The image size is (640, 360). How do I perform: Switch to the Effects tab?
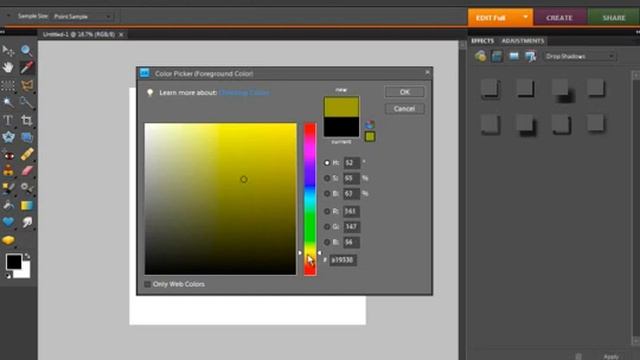point(482,41)
